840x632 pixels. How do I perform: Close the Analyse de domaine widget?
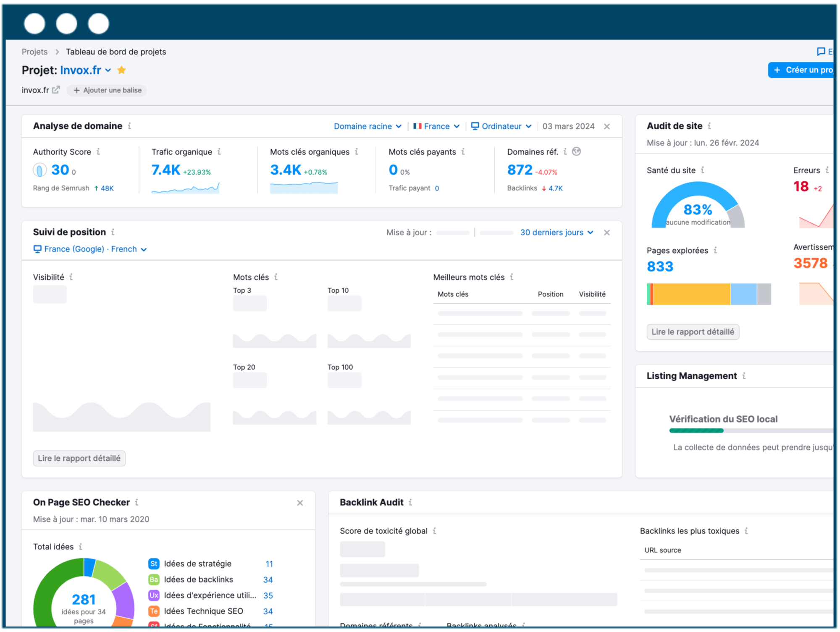607,126
